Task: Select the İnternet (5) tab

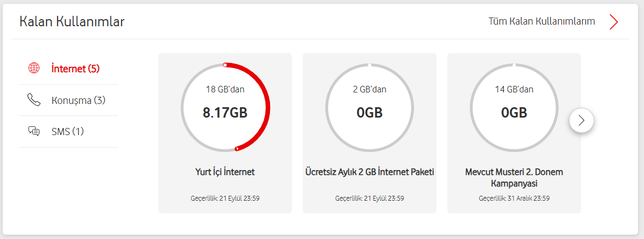Action: pos(75,69)
